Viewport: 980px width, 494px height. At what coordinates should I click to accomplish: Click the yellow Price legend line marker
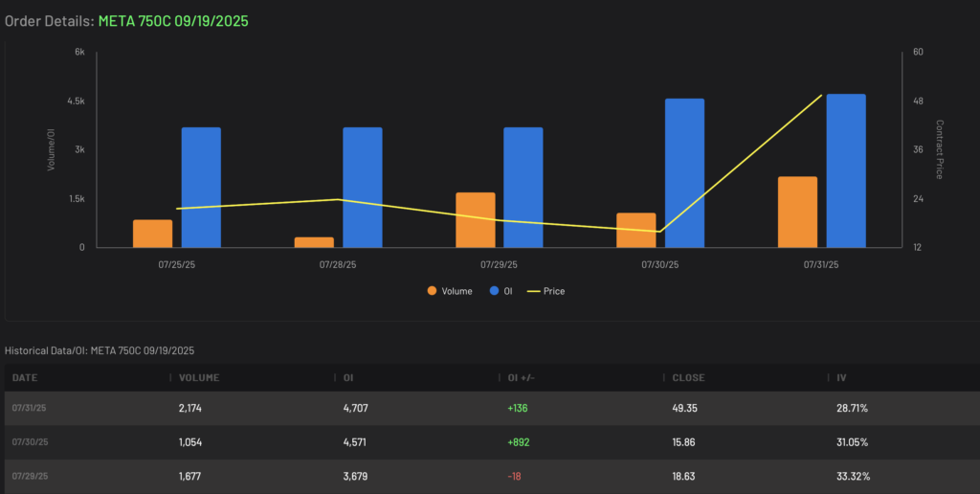pyautogui.click(x=533, y=291)
